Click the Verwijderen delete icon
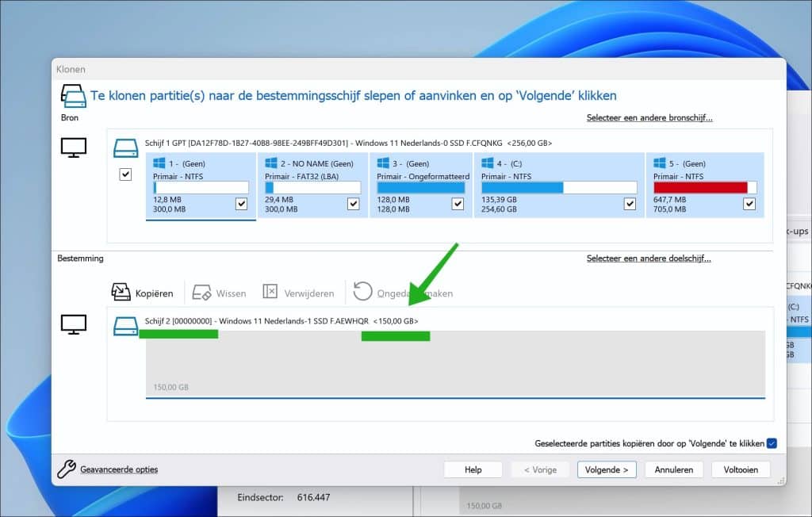 270,293
